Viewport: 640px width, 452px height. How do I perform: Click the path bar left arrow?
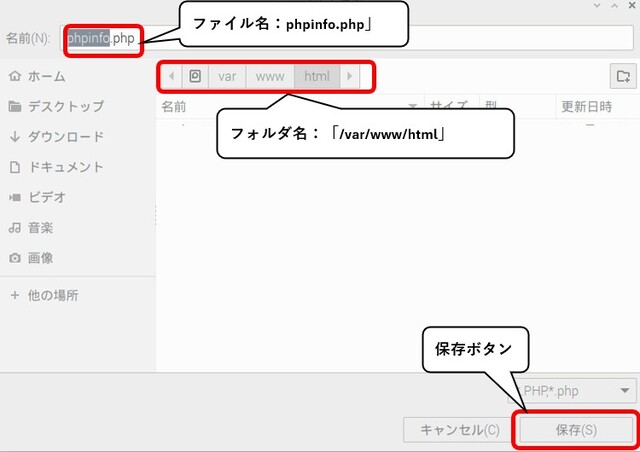[x=171, y=76]
